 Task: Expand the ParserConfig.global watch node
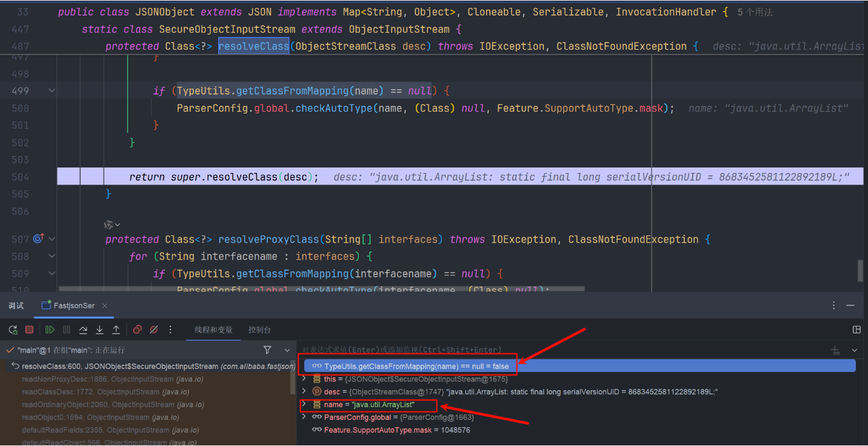(x=304, y=417)
